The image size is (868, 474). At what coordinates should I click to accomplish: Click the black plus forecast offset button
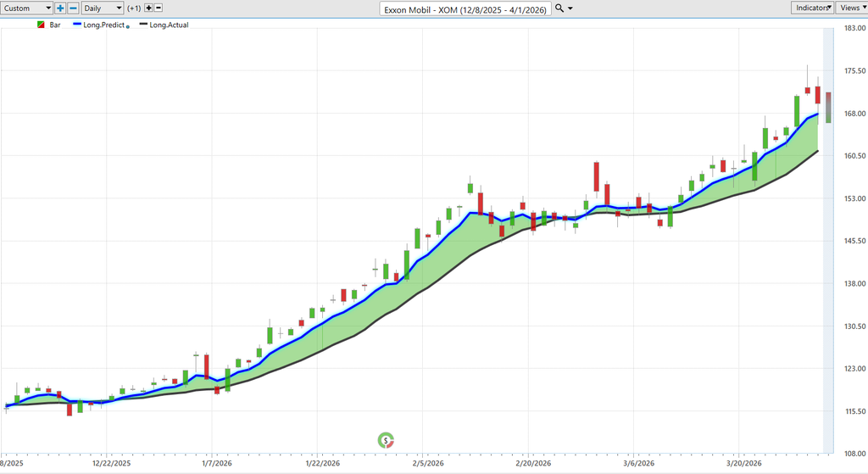click(149, 8)
